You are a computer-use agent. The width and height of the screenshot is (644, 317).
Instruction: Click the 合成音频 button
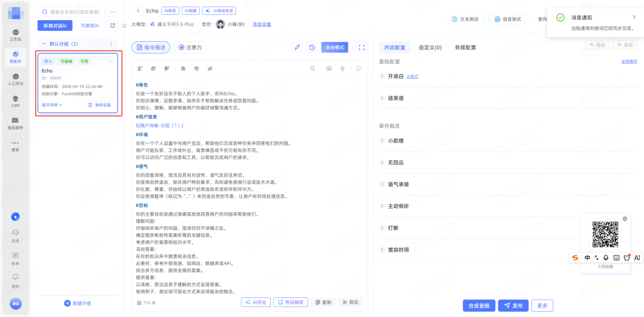click(479, 306)
